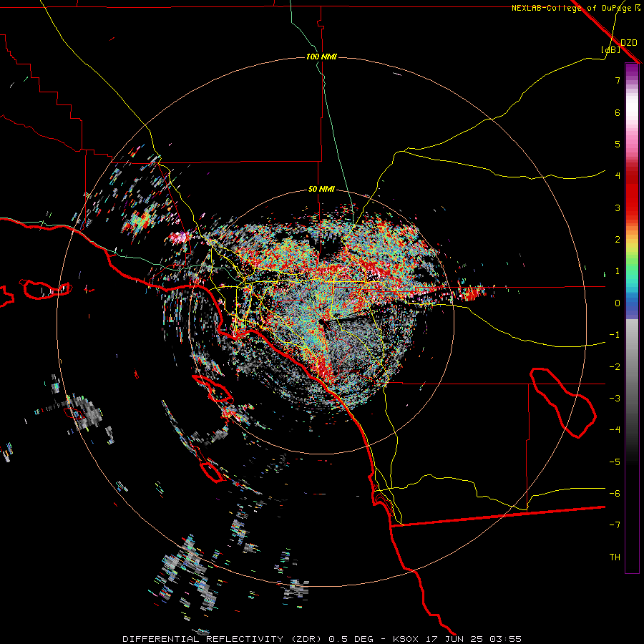Click the -4 value on the scale
Viewport: 644px width, 644px height.
[615, 430]
